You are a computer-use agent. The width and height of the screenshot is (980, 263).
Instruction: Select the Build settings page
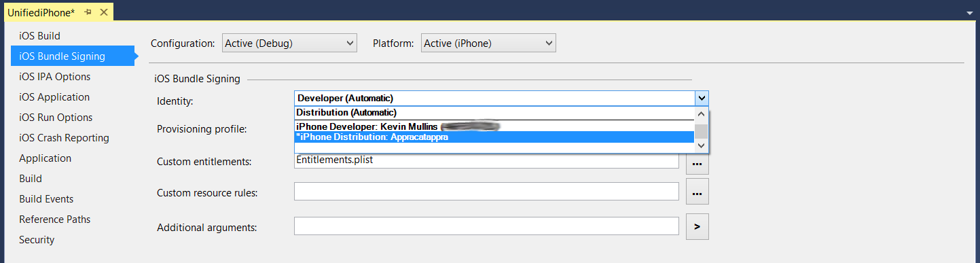(x=31, y=178)
